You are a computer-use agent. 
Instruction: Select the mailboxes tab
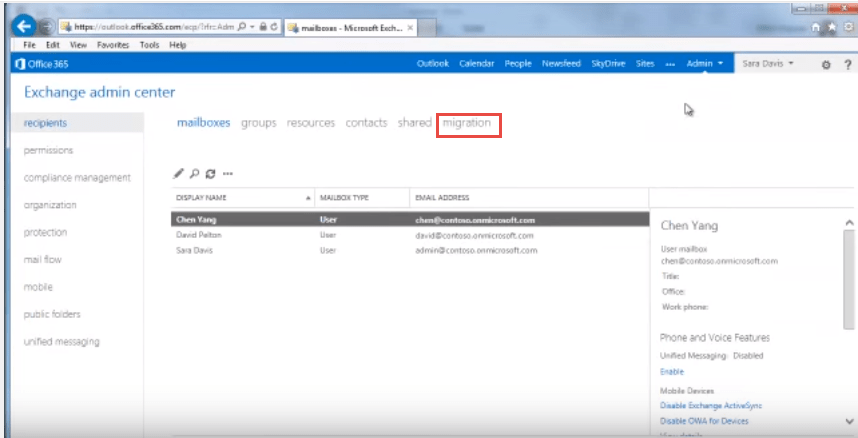coord(204,123)
